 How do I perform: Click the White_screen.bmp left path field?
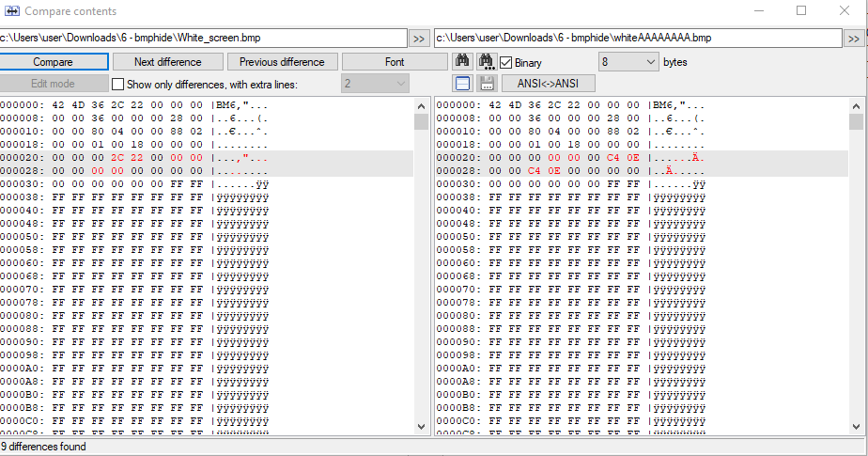click(203, 38)
